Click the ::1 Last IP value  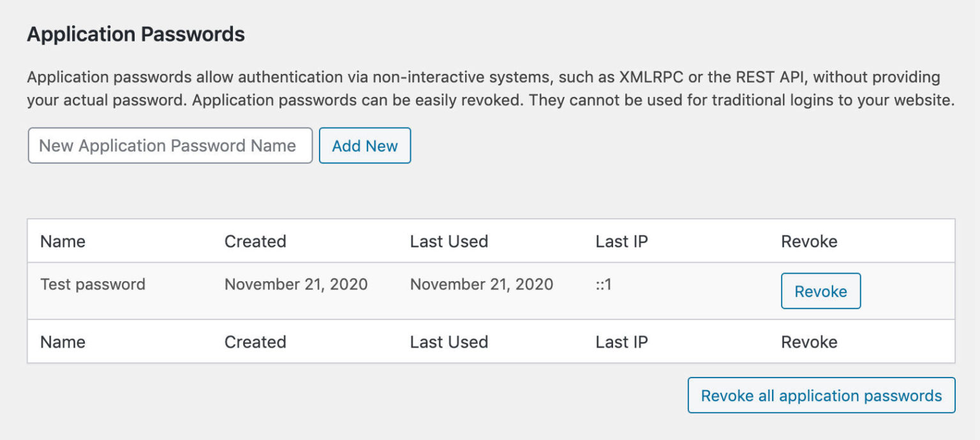point(602,284)
